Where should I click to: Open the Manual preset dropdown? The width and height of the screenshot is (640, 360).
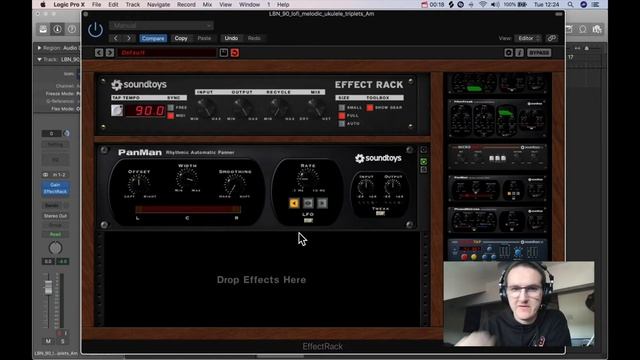(x=161, y=25)
